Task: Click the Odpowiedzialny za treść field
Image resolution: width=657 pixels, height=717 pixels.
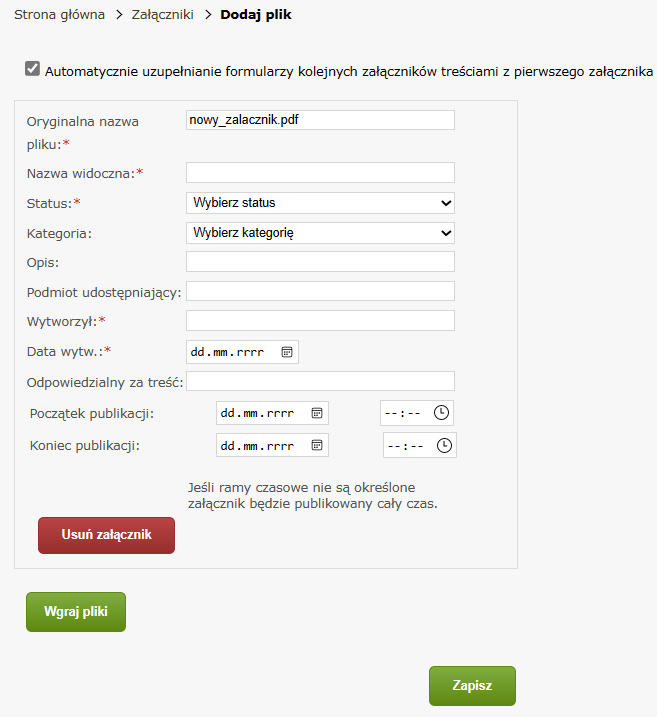Action: point(320,381)
